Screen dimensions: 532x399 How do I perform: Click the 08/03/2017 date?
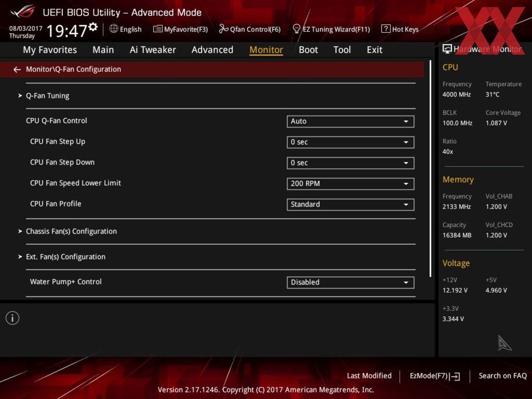pyautogui.click(x=26, y=28)
